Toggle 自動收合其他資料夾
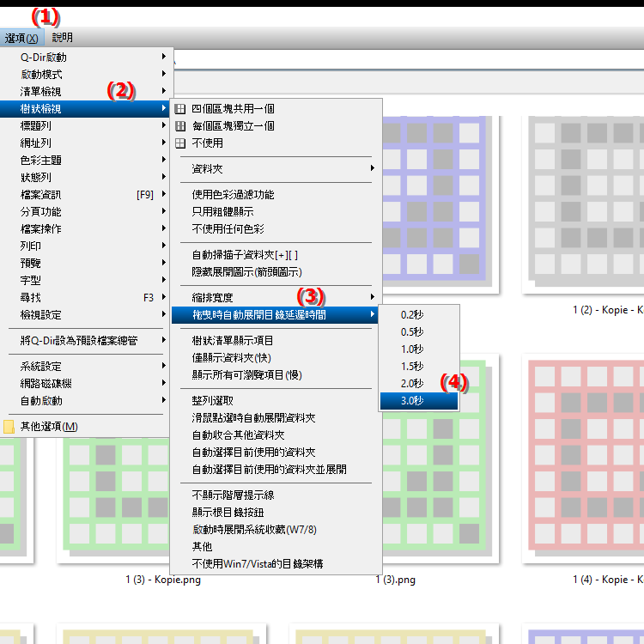644x644 pixels. (x=276, y=435)
